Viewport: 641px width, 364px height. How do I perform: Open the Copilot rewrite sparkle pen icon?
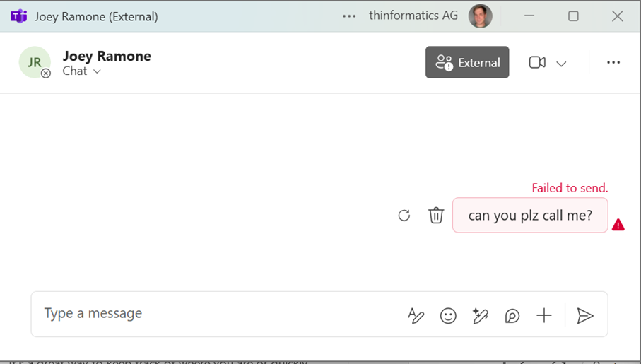[x=481, y=315]
